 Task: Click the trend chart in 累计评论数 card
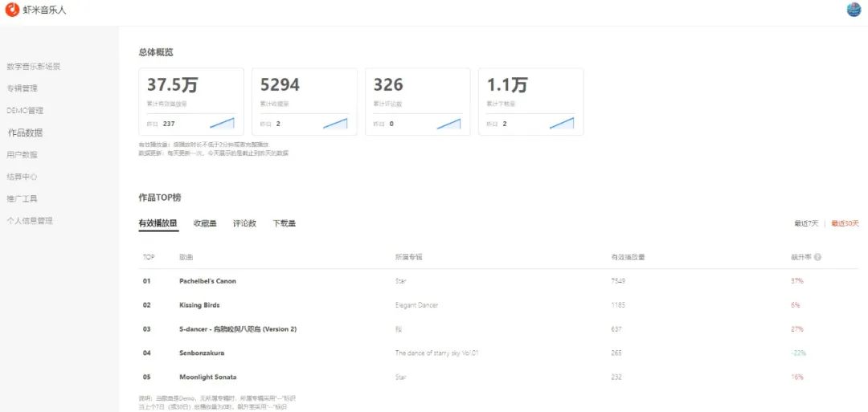coord(448,123)
